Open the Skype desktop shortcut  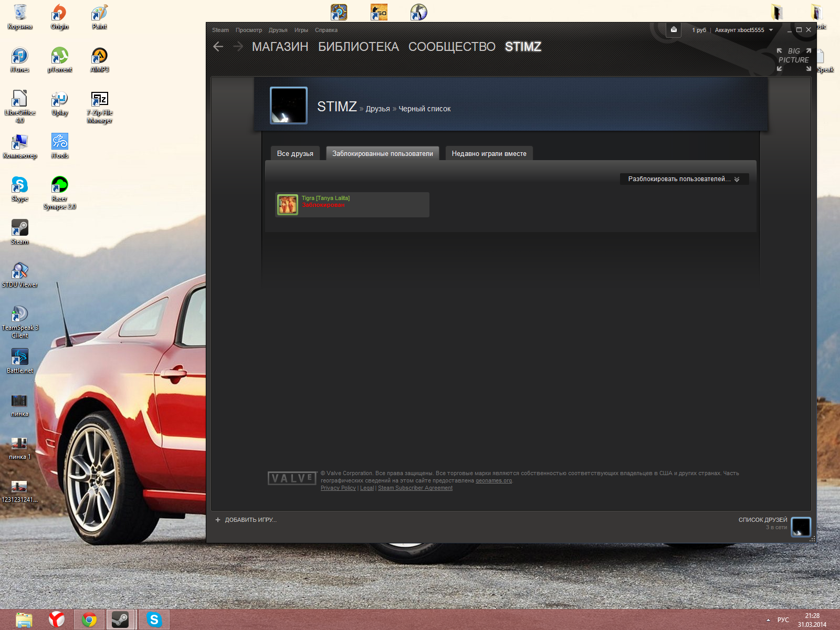(20, 188)
